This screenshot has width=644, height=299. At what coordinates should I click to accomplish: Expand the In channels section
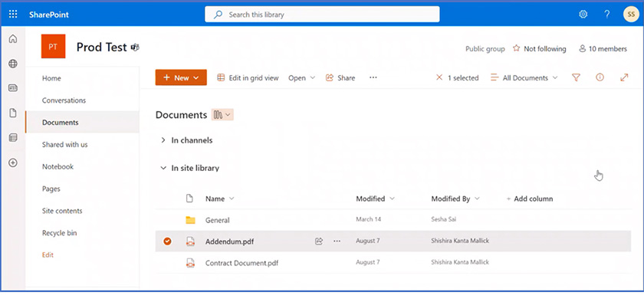click(163, 140)
